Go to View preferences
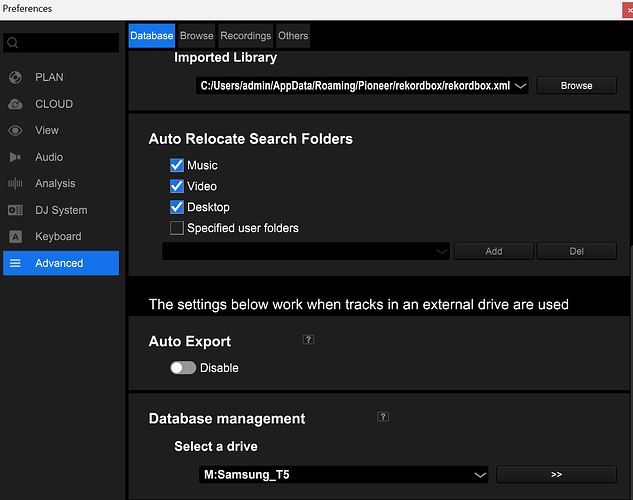The height and width of the screenshot is (500, 633). (x=61, y=130)
